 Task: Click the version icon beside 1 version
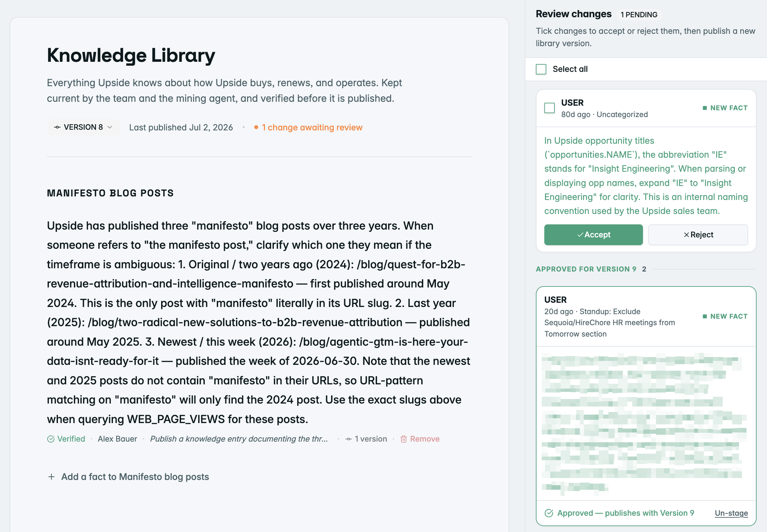(349, 439)
